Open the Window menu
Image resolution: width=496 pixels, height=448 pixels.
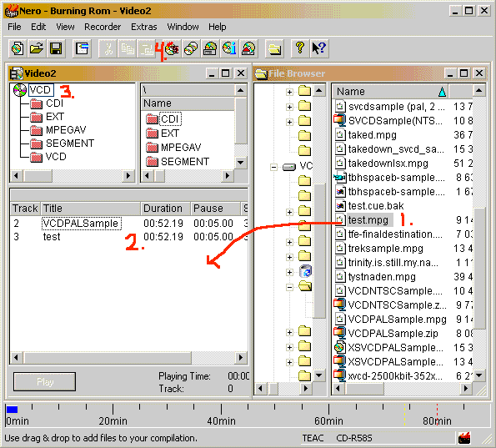tap(183, 27)
